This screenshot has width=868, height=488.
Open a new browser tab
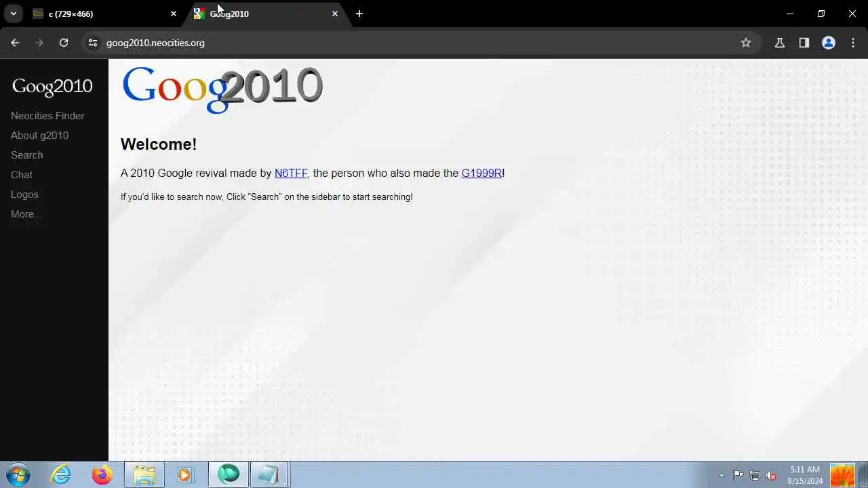coord(359,14)
